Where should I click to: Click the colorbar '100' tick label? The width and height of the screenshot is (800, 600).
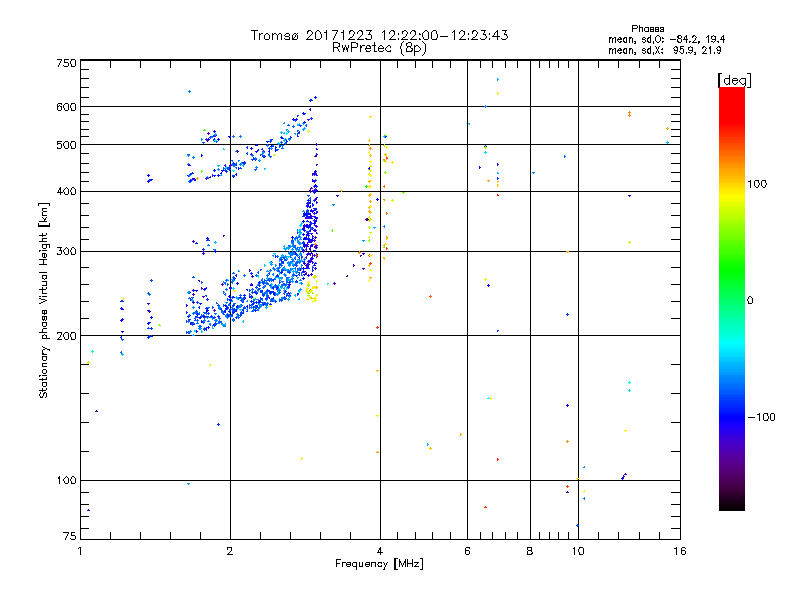(x=757, y=184)
